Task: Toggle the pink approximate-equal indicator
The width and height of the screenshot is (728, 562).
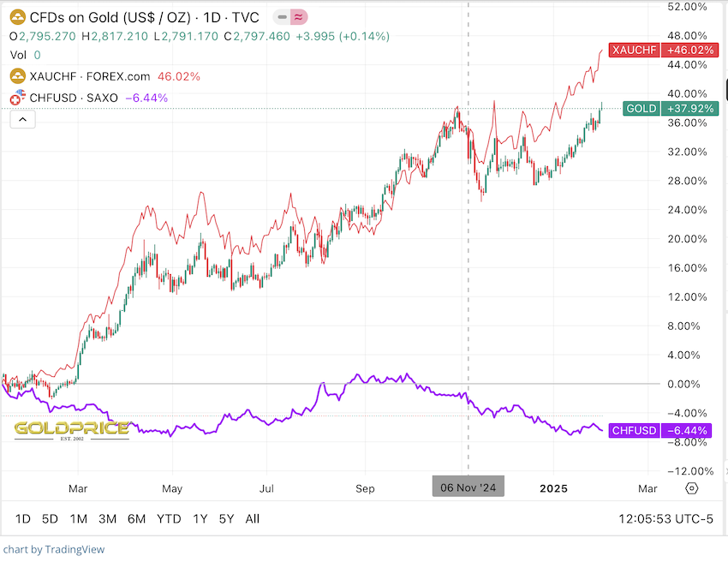Action: pos(299,18)
